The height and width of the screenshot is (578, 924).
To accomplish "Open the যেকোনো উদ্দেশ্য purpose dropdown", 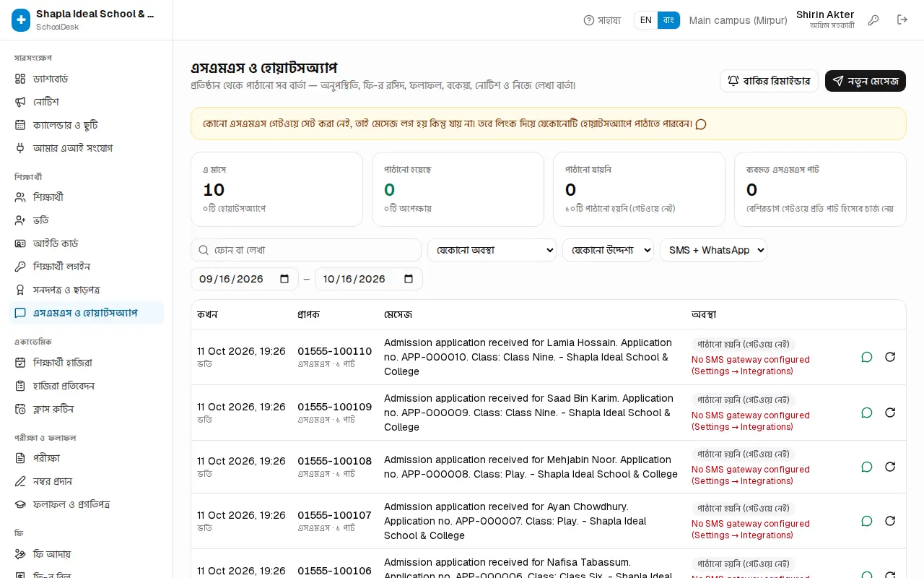I will (608, 250).
